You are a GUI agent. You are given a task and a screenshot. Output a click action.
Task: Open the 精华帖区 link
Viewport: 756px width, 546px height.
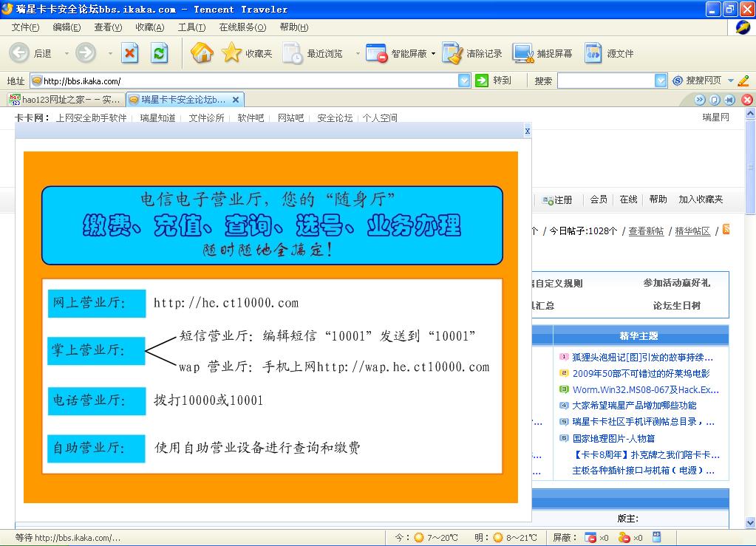coord(692,231)
